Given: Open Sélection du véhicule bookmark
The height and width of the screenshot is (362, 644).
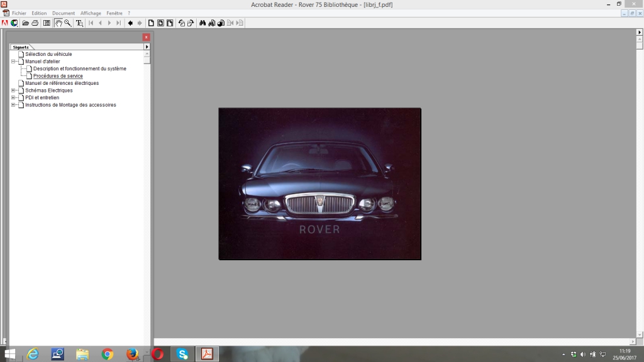Looking at the screenshot, I should pyautogui.click(x=48, y=54).
